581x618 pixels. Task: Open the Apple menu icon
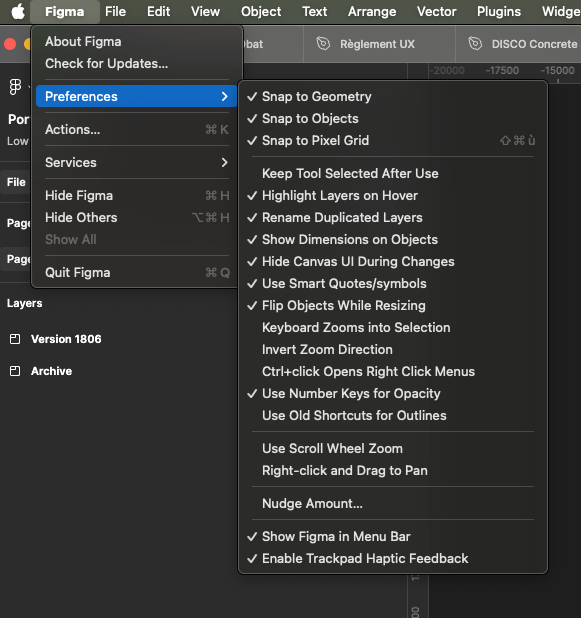point(18,11)
